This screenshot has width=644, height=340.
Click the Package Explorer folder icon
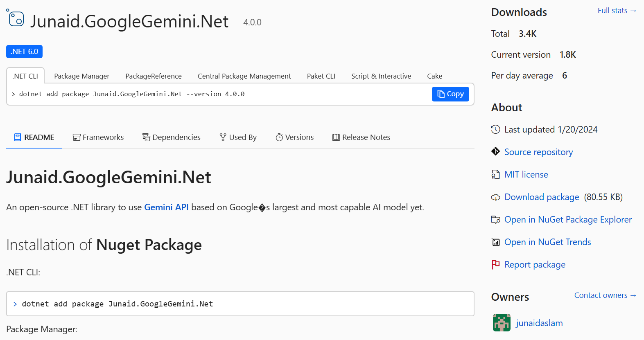click(495, 220)
